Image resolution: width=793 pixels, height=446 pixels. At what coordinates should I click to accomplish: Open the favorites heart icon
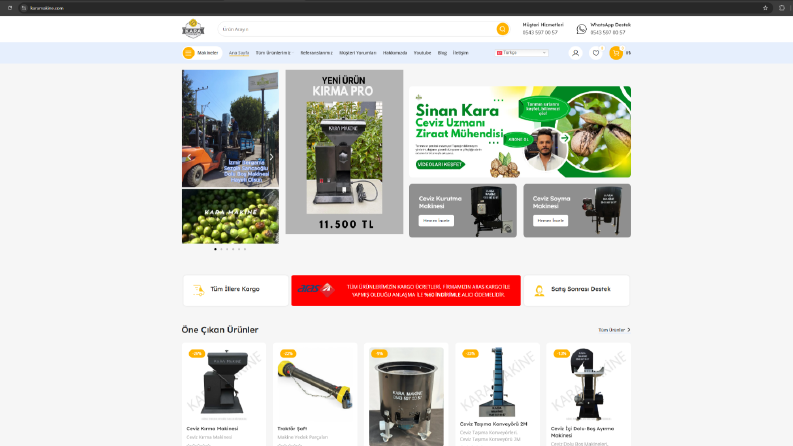coord(596,53)
